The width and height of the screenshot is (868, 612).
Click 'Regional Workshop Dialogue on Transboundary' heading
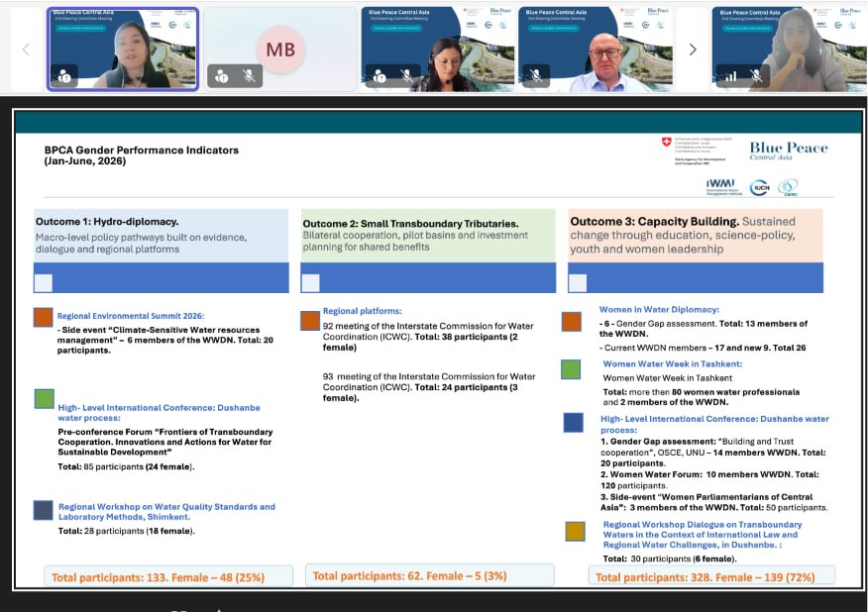pyautogui.click(x=703, y=535)
